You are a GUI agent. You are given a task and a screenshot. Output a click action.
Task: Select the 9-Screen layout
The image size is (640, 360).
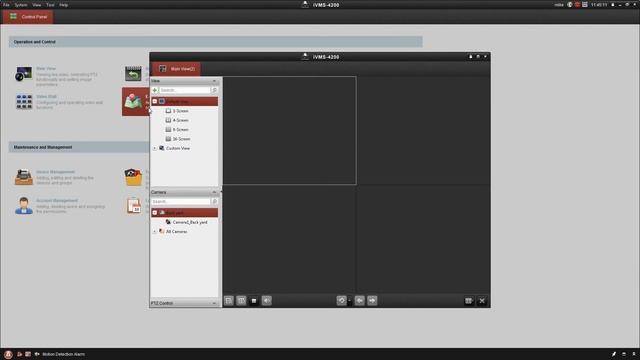pos(180,130)
